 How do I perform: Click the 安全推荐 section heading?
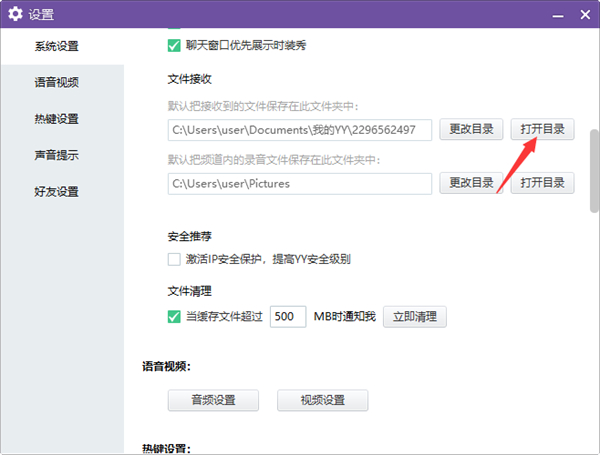189,236
